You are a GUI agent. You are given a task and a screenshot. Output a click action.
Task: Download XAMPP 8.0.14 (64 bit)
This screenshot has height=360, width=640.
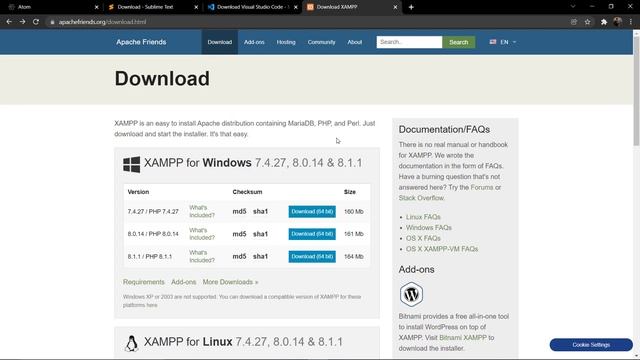tap(312, 234)
